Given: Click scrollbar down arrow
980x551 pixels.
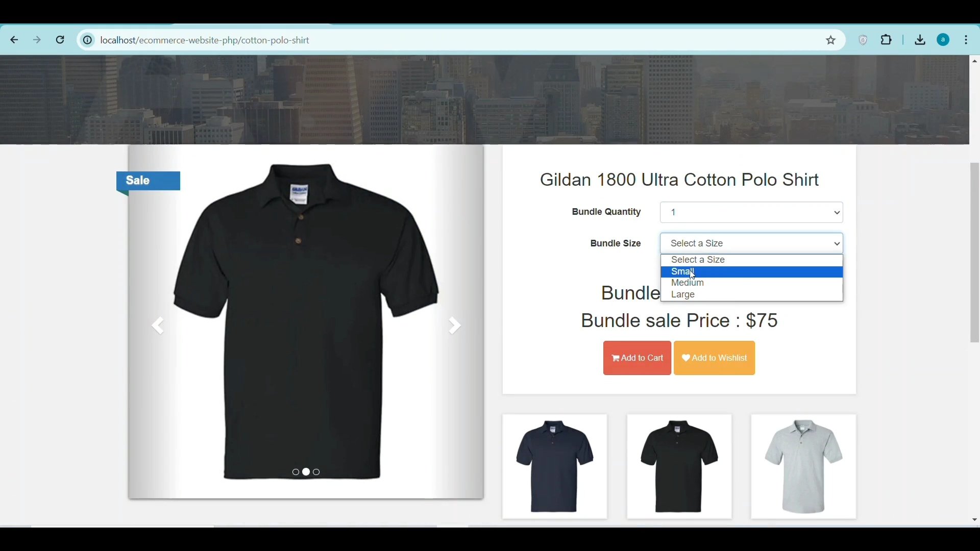Looking at the screenshot, I should click(x=974, y=520).
